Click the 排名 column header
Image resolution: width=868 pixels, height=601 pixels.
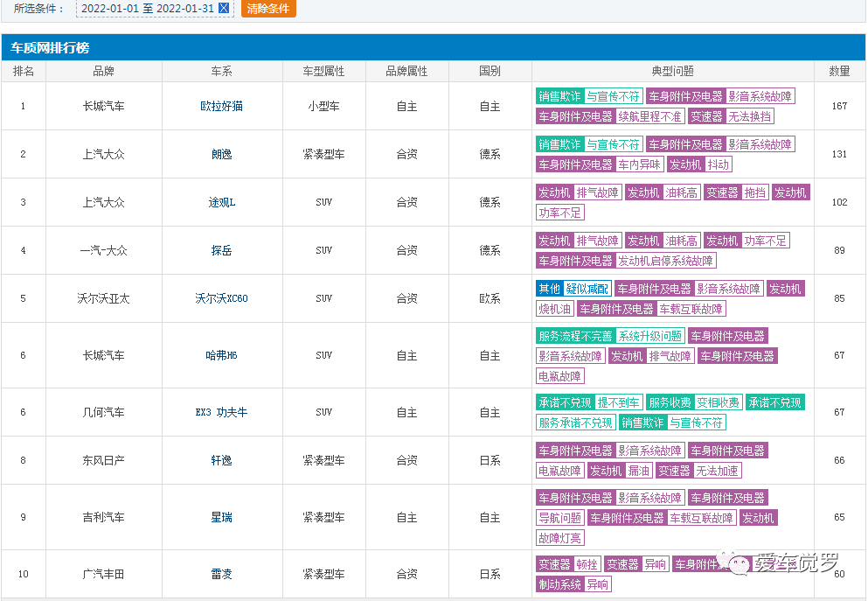click(x=24, y=71)
